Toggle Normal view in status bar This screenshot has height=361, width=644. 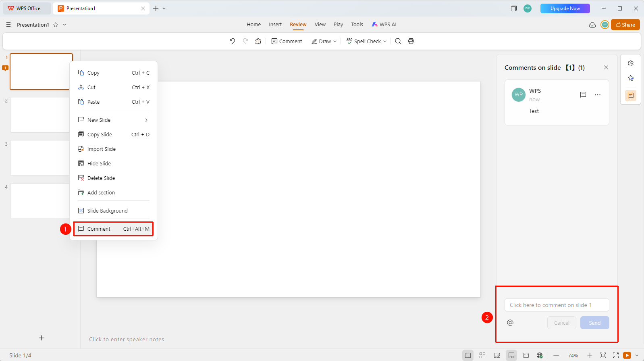click(x=468, y=355)
